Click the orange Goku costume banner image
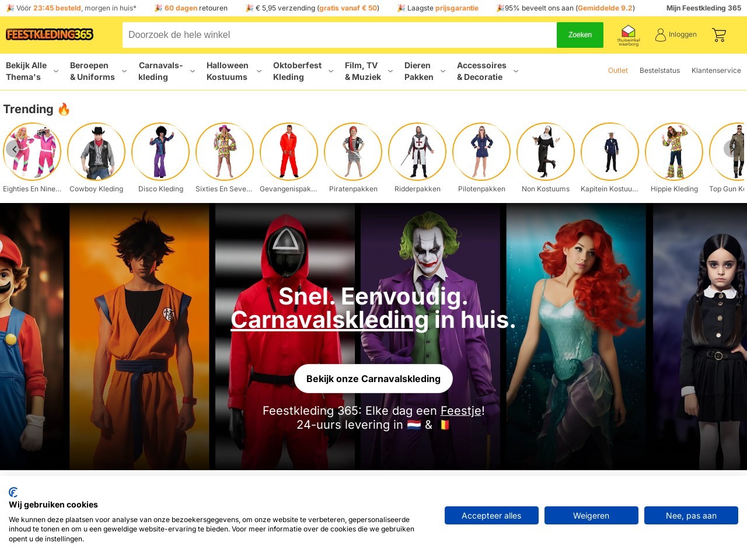The height and width of the screenshot is (560, 747). 139,337
